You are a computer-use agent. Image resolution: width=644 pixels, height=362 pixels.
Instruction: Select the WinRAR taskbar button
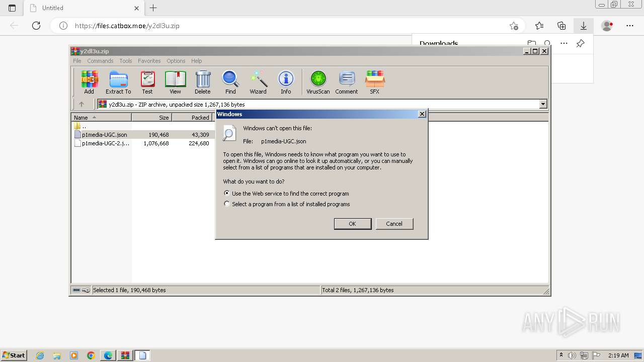pyautogui.click(x=125, y=355)
